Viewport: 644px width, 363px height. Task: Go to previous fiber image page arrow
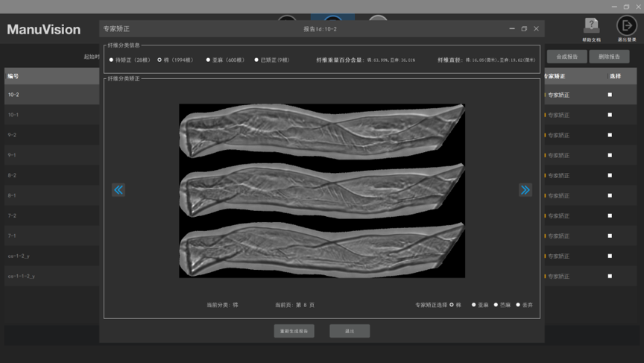(119, 190)
